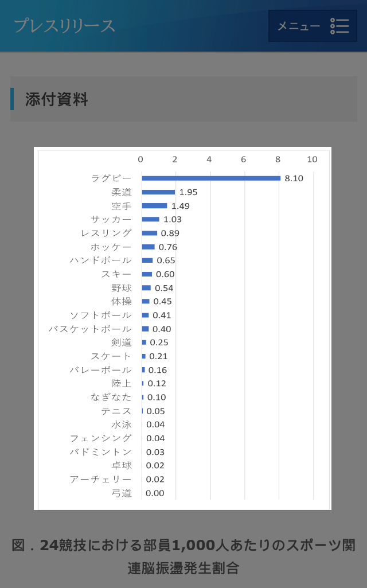Click the バスケットボール category label

(90, 329)
